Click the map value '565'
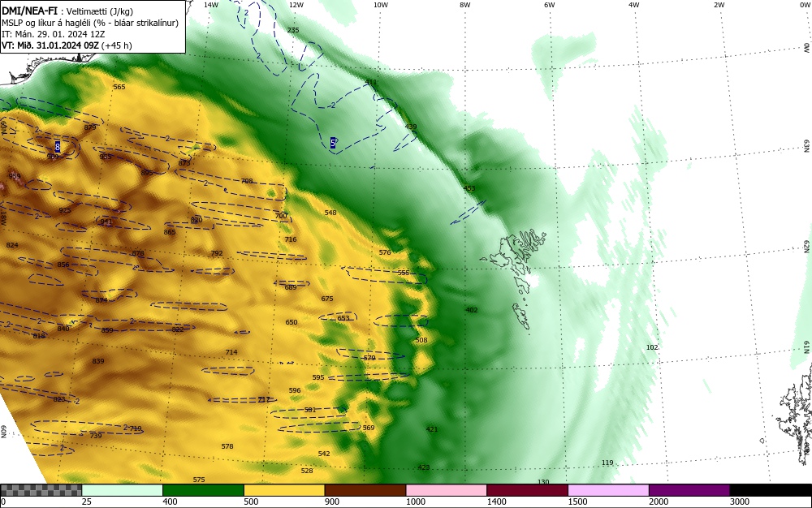 point(119,87)
